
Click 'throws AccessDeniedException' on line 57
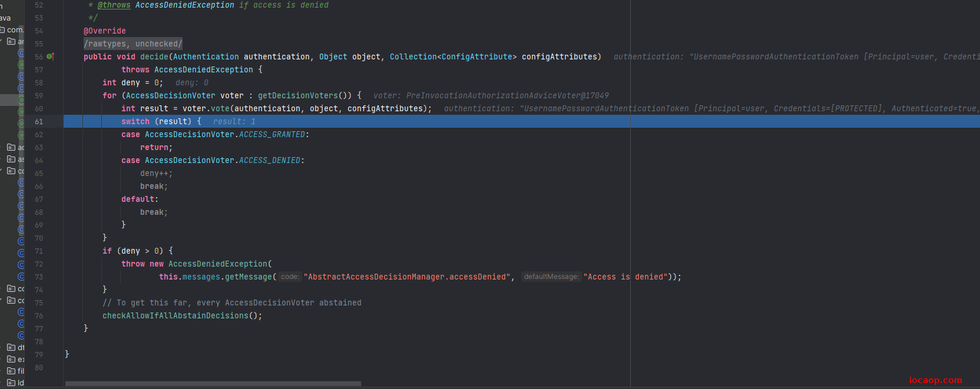[187, 69]
